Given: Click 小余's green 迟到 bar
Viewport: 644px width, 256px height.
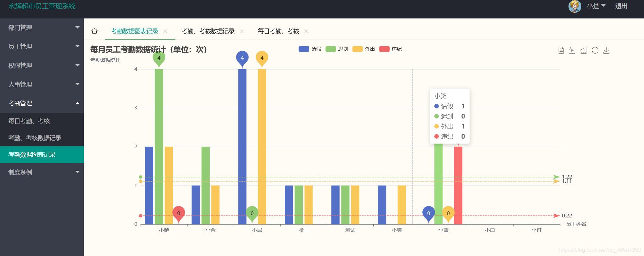Looking at the screenshot, I should [x=206, y=185].
